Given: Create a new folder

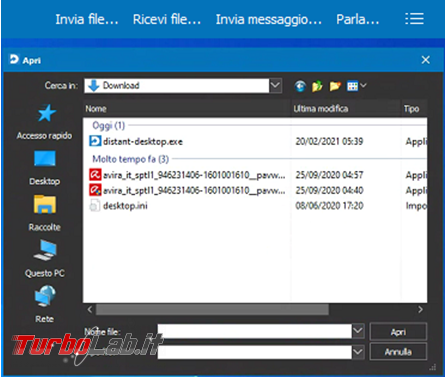Looking at the screenshot, I should [x=335, y=86].
